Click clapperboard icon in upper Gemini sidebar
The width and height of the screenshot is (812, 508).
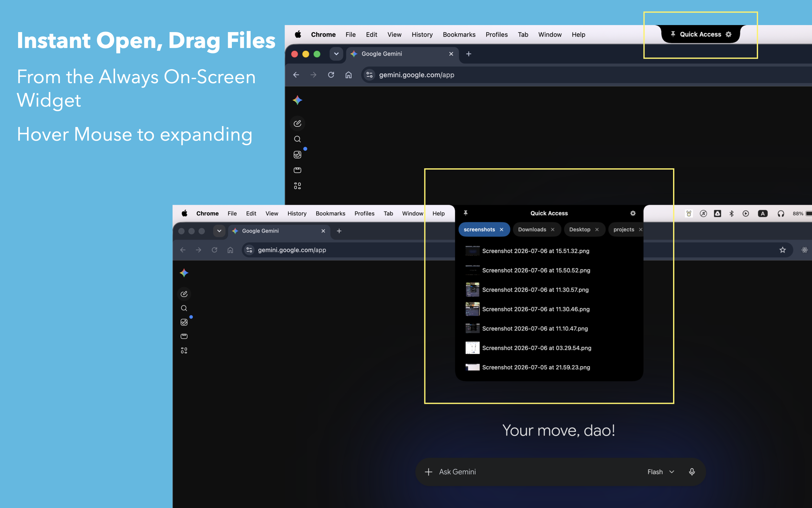tap(297, 170)
